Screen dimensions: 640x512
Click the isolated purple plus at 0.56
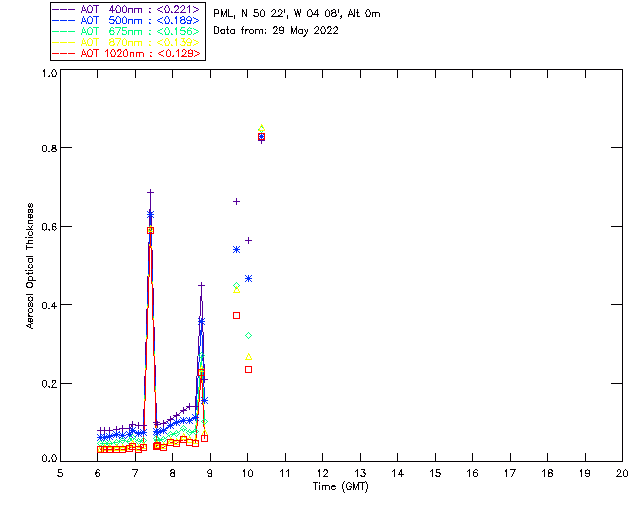point(248,241)
